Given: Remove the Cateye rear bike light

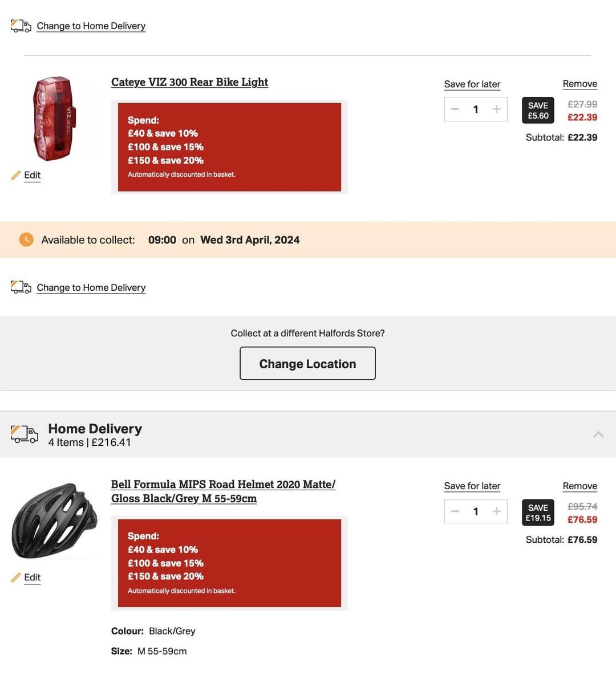Looking at the screenshot, I should [x=580, y=84].
